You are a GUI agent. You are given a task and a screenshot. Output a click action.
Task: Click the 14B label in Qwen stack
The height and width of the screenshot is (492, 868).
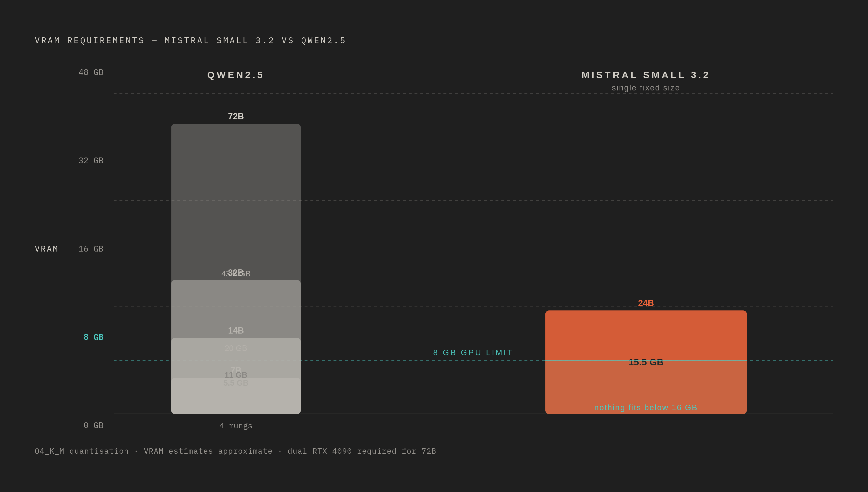(x=236, y=330)
